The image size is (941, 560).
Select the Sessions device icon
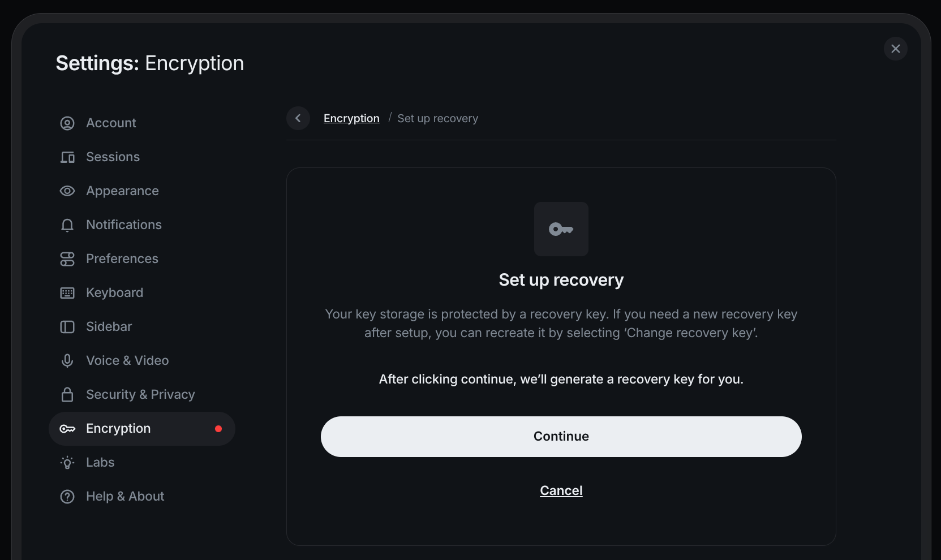pyautogui.click(x=67, y=157)
